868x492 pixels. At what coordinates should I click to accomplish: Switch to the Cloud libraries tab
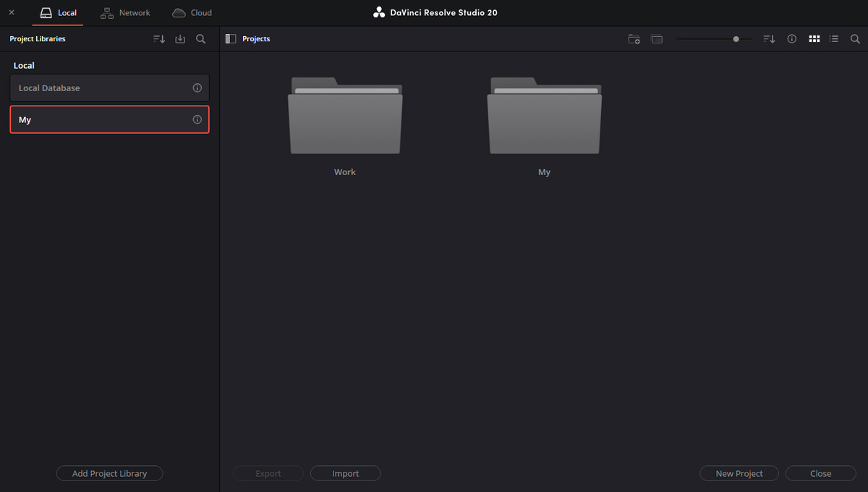point(192,13)
